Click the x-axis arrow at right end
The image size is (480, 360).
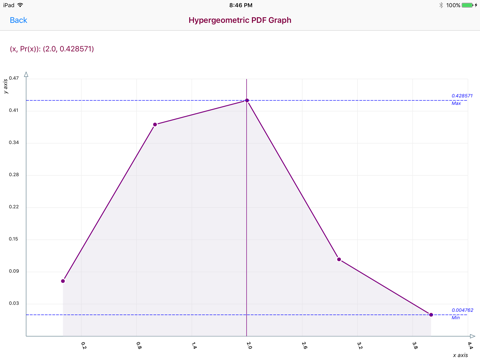(x=472, y=336)
